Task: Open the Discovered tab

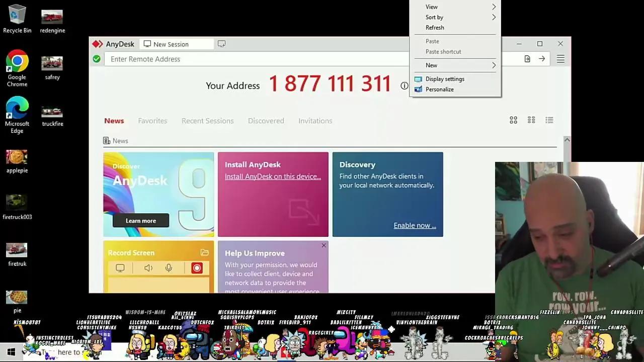Action: click(x=266, y=121)
